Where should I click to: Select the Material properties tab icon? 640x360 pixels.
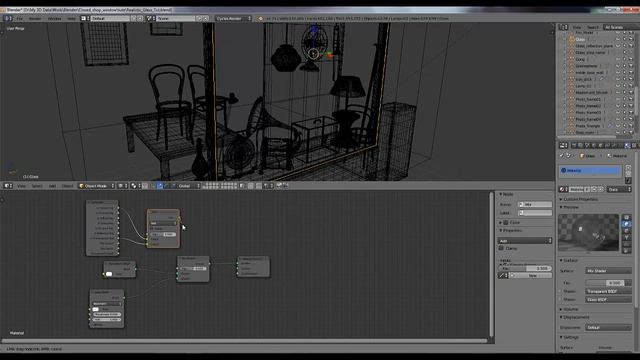627,145
